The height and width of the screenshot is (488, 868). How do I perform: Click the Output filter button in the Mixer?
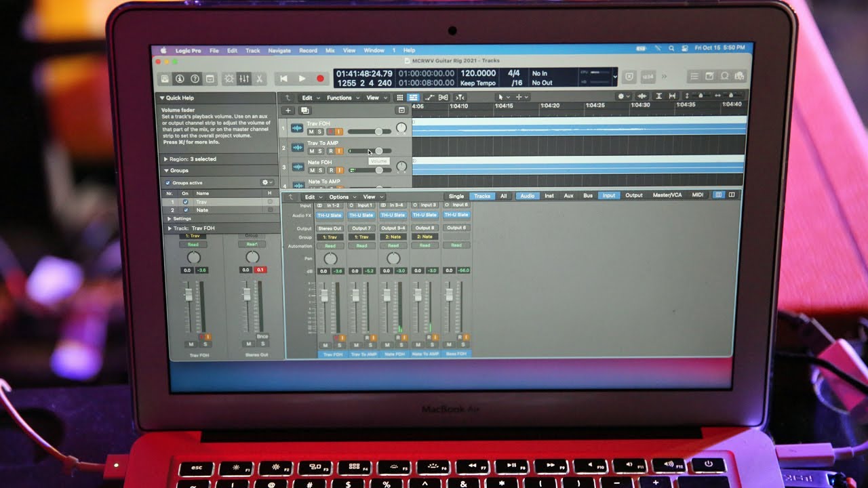634,196
